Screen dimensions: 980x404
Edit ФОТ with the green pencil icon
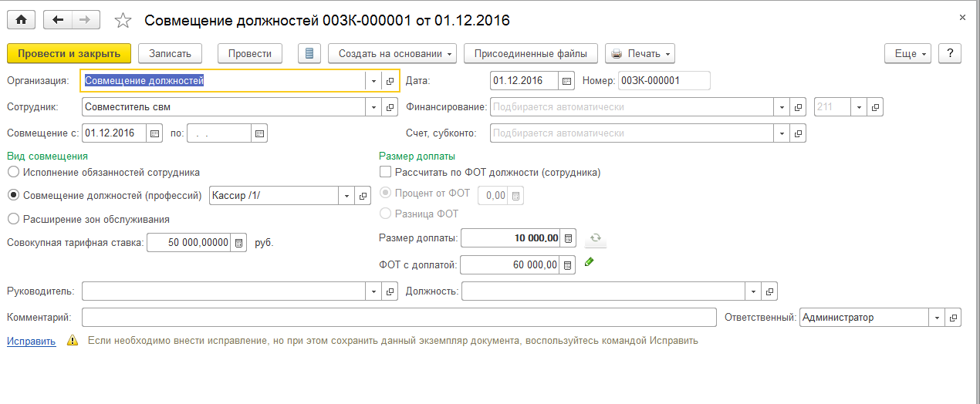(590, 263)
